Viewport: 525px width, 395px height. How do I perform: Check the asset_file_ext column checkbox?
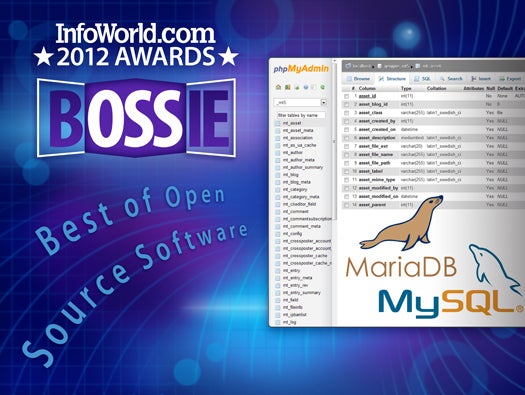pyautogui.click(x=347, y=146)
